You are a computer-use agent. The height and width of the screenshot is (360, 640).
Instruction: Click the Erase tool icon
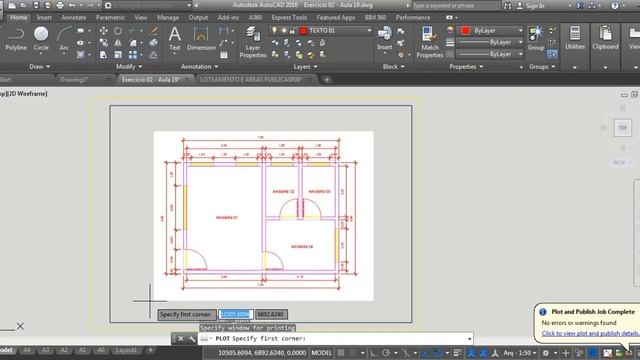(154, 31)
